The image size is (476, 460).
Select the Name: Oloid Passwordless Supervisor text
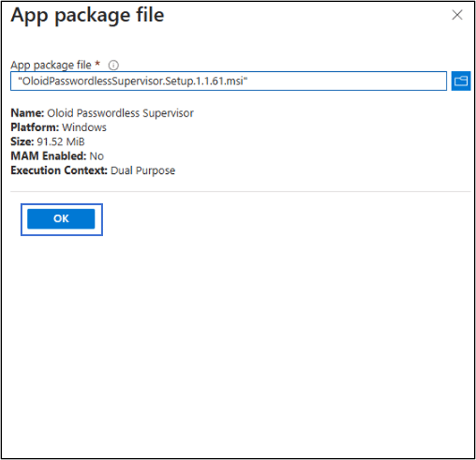(x=102, y=113)
